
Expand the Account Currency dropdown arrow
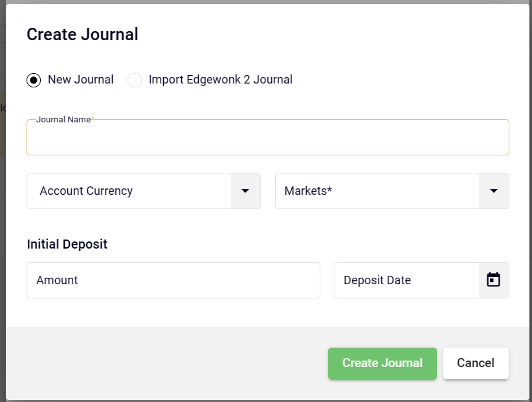[245, 191]
